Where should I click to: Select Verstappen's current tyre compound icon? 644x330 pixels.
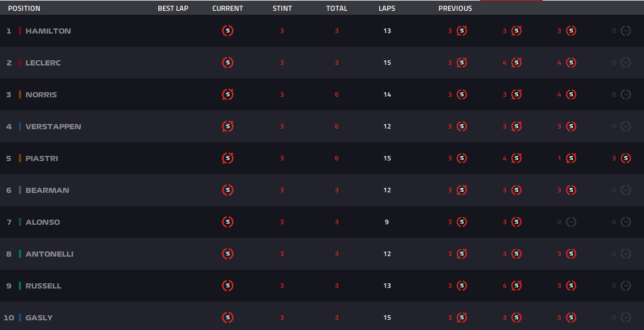[228, 126]
